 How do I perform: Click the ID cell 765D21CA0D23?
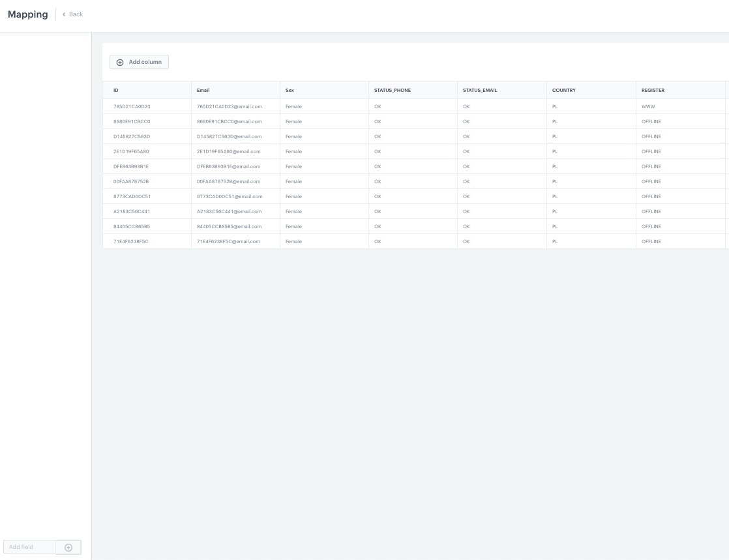pos(132,106)
